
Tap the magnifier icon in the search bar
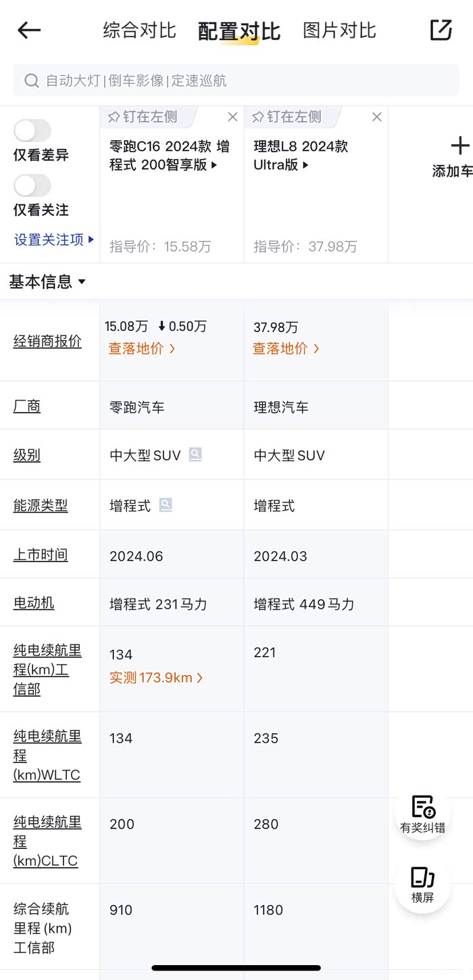32,80
